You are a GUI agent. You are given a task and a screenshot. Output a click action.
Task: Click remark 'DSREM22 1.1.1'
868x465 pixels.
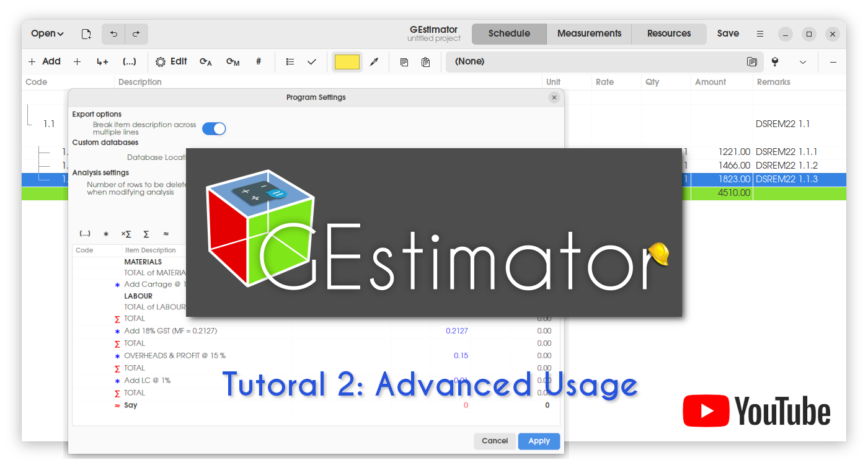[787, 152]
